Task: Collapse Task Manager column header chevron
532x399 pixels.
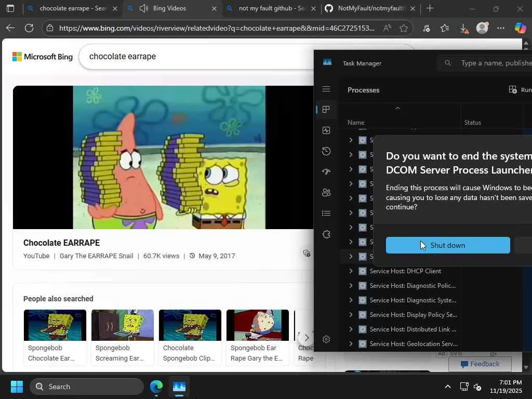Action: 397,108
